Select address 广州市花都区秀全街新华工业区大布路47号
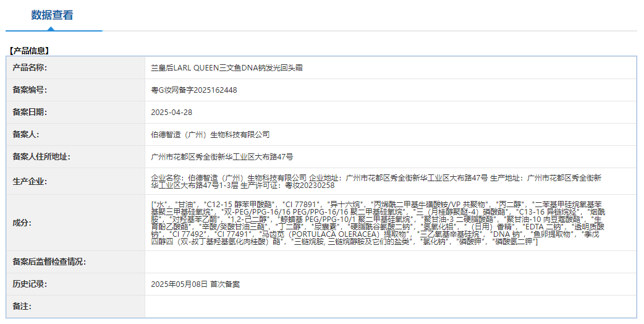 point(222,156)
